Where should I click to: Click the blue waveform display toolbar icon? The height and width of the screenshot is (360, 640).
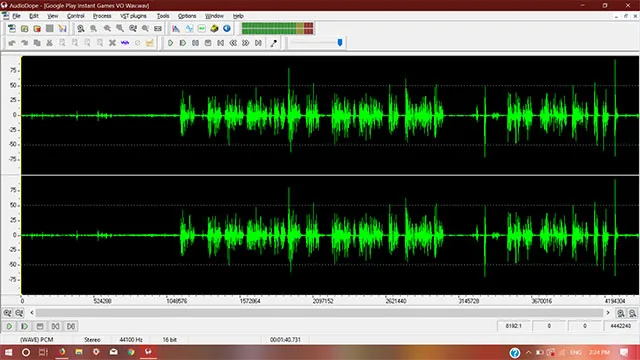[x=189, y=29]
